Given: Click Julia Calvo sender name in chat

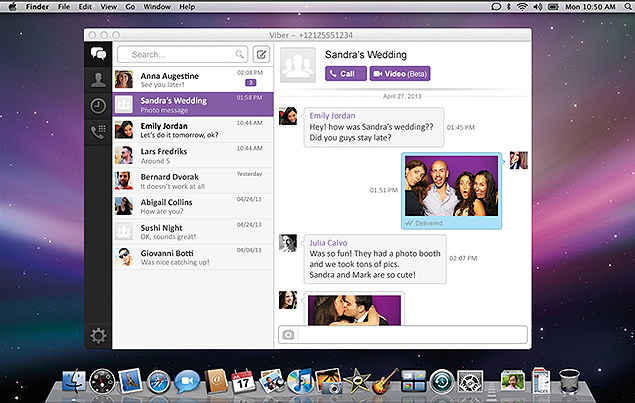Looking at the screenshot, I should 328,243.
